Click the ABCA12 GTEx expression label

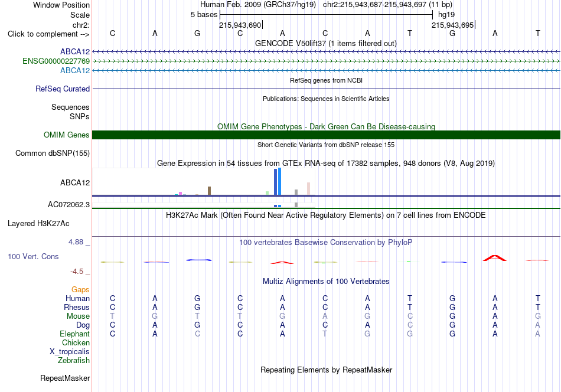pos(75,183)
